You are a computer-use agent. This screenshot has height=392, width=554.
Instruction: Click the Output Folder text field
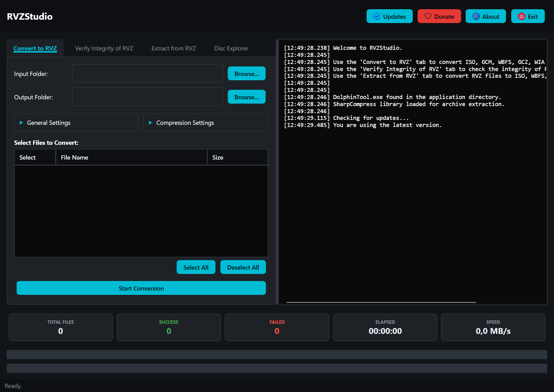click(x=147, y=97)
